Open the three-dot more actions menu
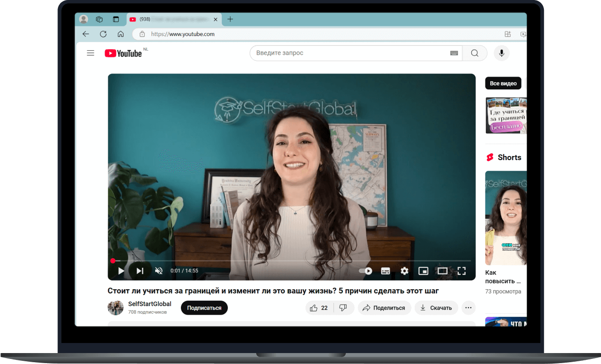601x364 pixels. click(468, 308)
